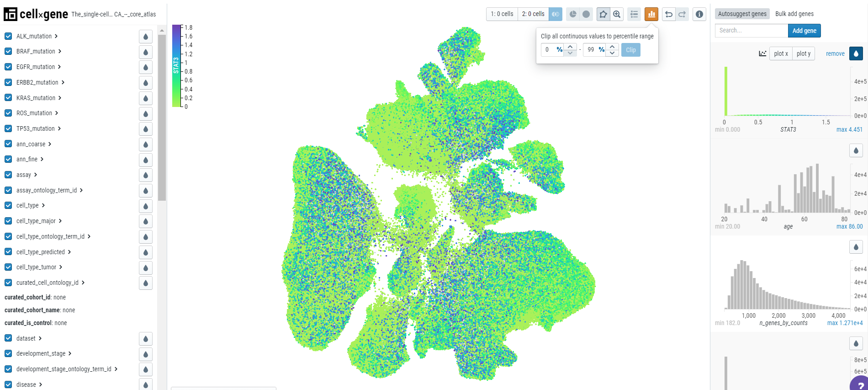
Task: Uncheck the ALK_mutation checkbox
Action: pos(8,36)
